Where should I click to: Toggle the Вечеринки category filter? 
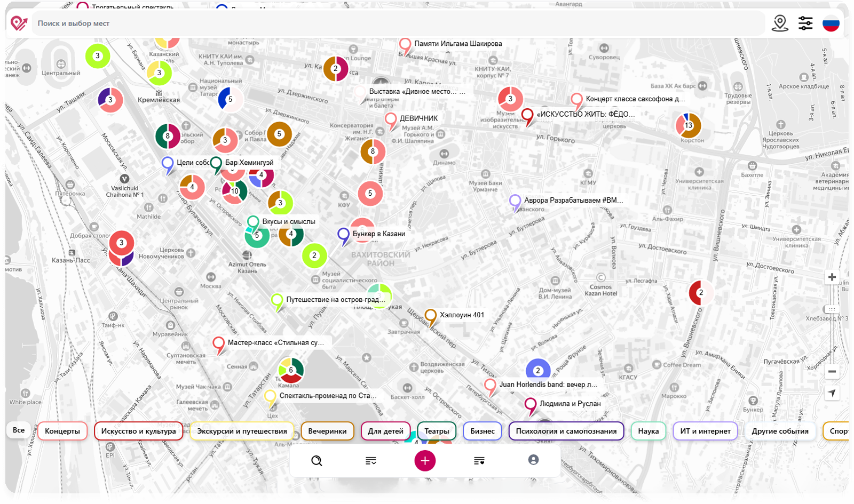tap(327, 431)
